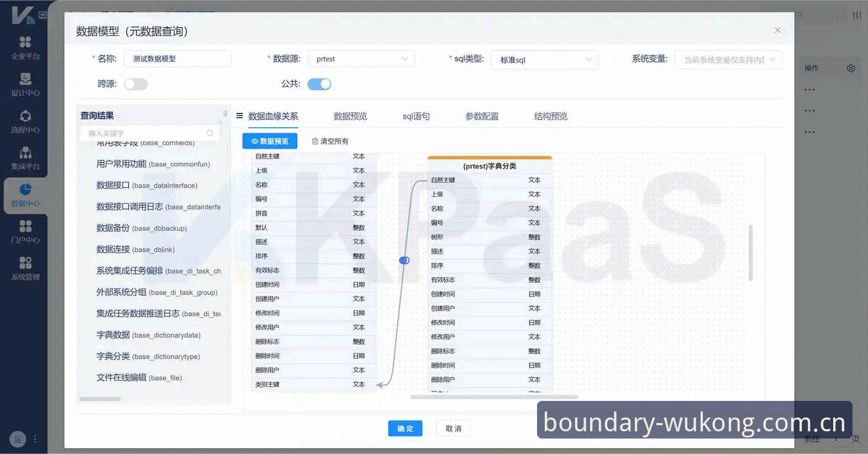Click the 输入关键字 search field

pyautogui.click(x=150, y=133)
